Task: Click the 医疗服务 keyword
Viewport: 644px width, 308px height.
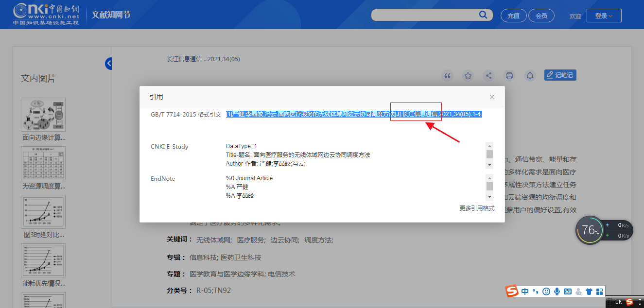Action: coord(251,240)
